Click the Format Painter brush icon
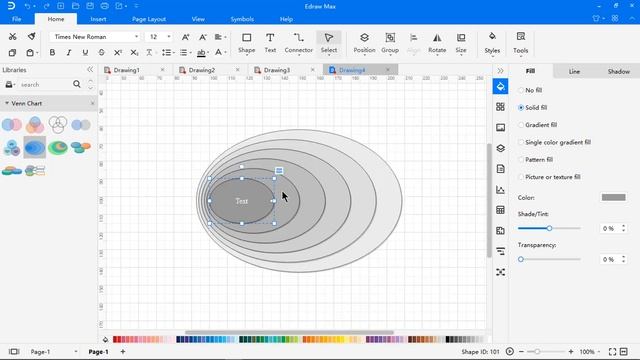The image size is (640, 360). click(31, 37)
